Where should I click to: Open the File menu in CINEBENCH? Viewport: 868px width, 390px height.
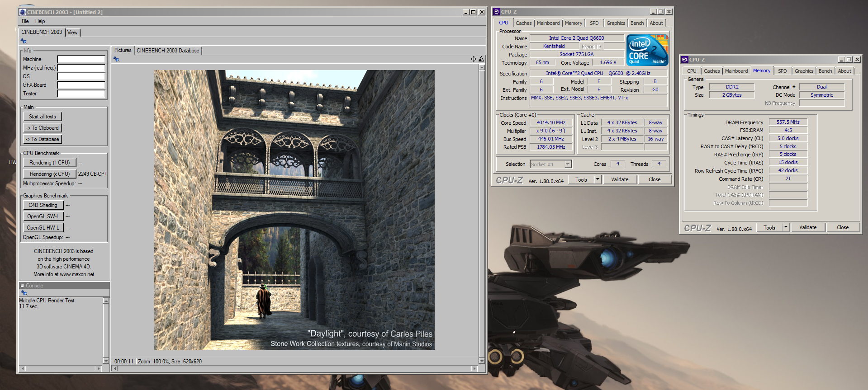tap(25, 21)
